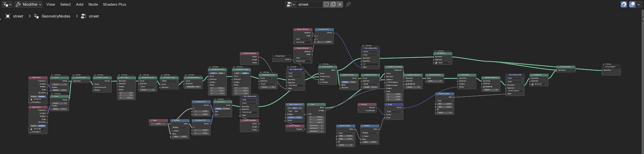This screenshot has width=644, height=154.
Task: Click Subdivide Mesh Level 1 field
Action: (434, 81)
